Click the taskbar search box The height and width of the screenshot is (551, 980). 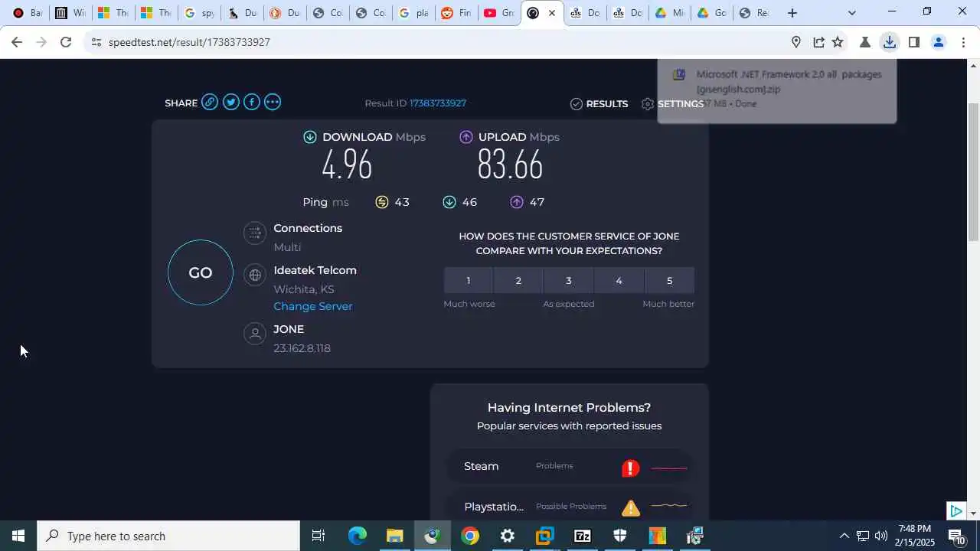pos(168,536)
